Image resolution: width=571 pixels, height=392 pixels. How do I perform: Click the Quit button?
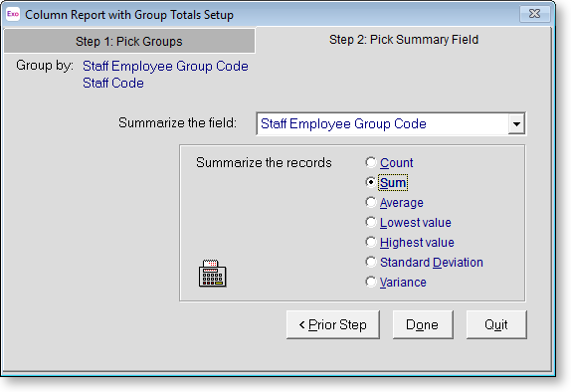click(x=496, y=324)
